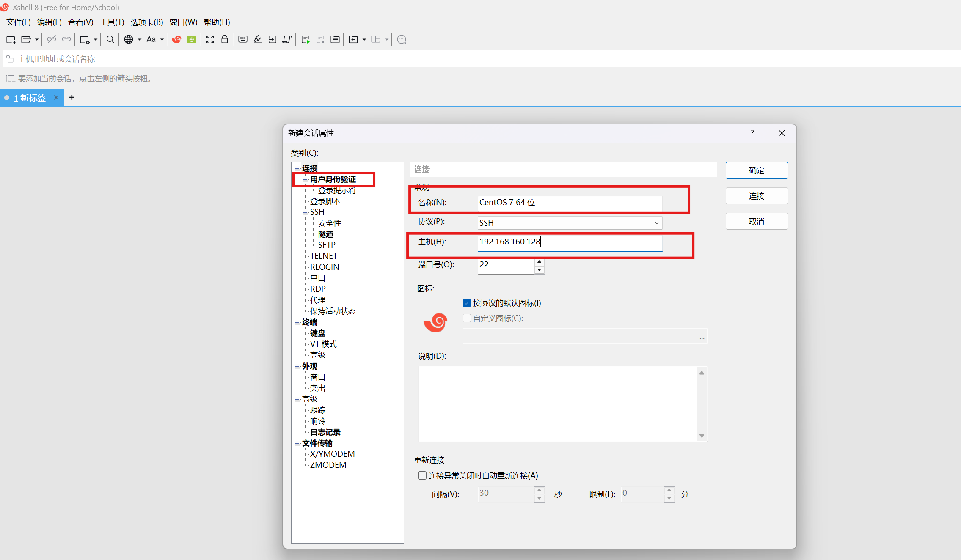Switch to the 1 新标签 tab
The width and height of the screenshot is (961, 560).
30,98
